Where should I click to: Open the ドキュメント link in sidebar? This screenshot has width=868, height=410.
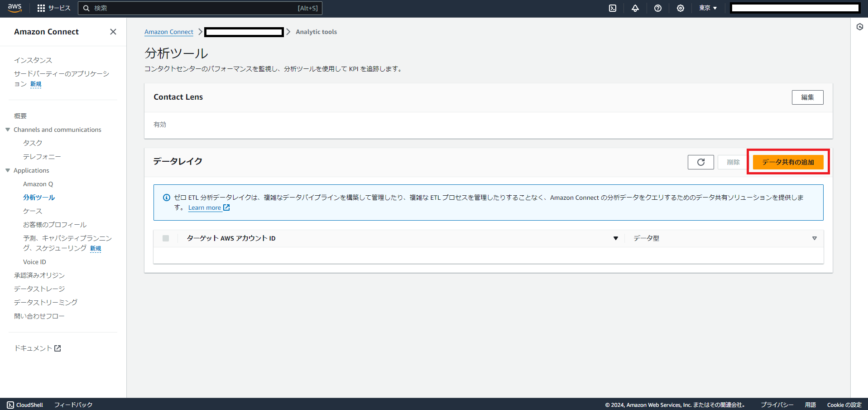pyautogui.click(x=33, y=348)
